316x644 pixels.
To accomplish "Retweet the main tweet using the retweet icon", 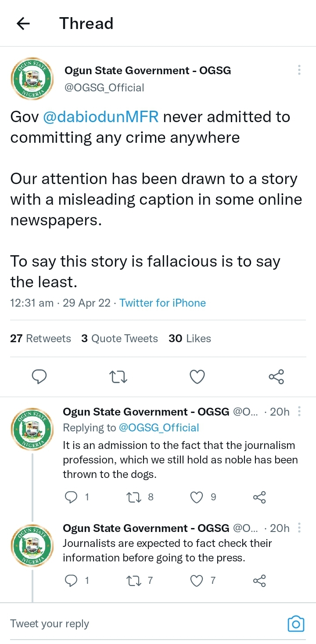I will tap(118, 376).
